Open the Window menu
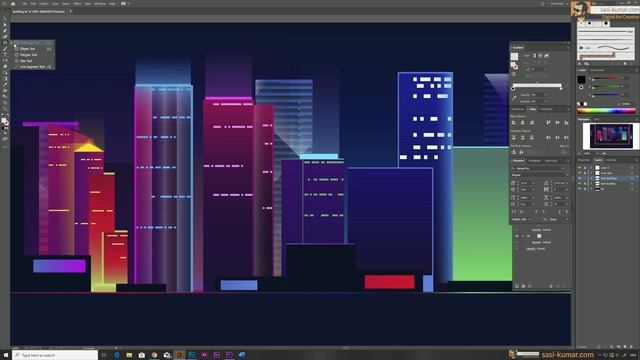Screen dimensions: 640x360 (x=100, y=4)
